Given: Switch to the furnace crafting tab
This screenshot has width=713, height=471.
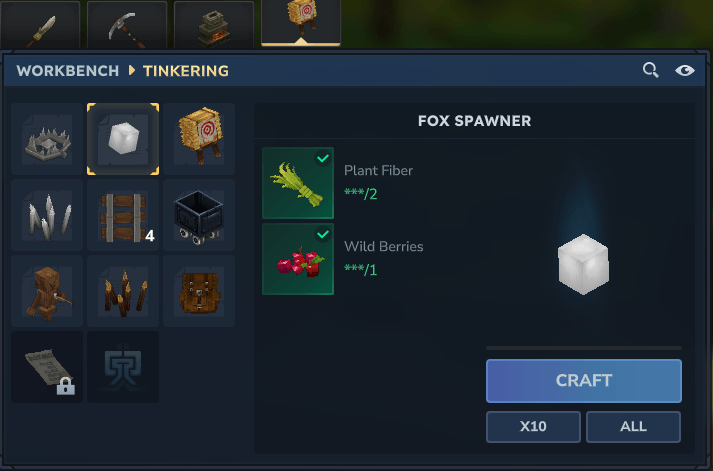Looking at the screenshot, I should (x=214, y=25).
